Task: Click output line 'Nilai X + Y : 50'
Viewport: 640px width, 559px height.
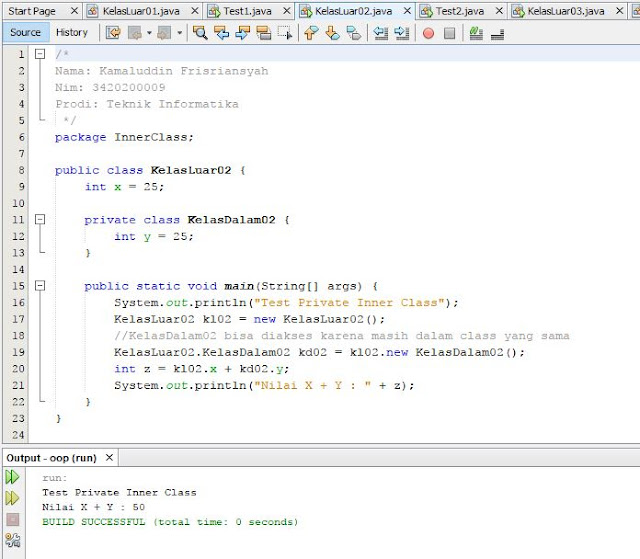Action: tap(93, 507)
